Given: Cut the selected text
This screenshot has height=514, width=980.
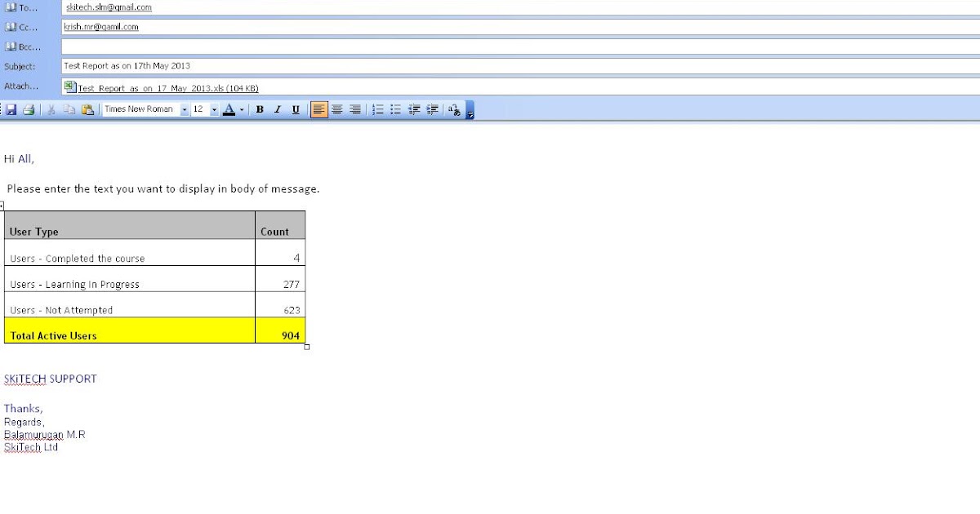Looking at the screenshot, I should (x=51, y=109).
